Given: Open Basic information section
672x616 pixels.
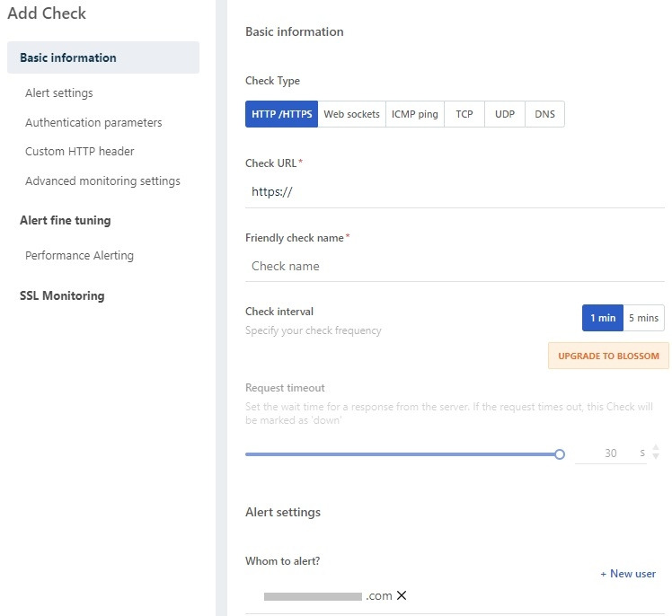Looking at the screenshot, I should [x=68, y=57].
